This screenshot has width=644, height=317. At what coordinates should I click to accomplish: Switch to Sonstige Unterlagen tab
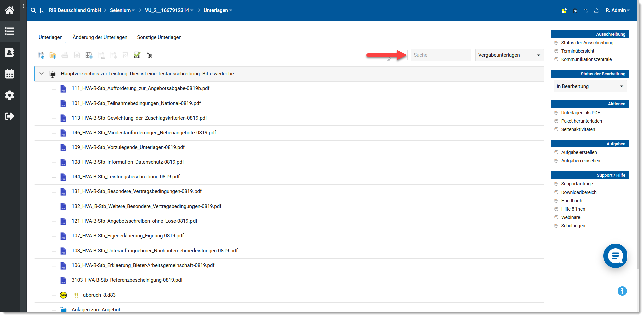click(x=159, y=37)
